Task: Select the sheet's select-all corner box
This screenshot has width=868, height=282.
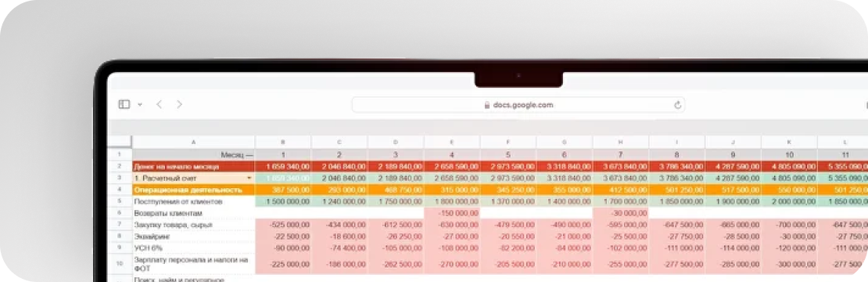Action: coord(120,143)
